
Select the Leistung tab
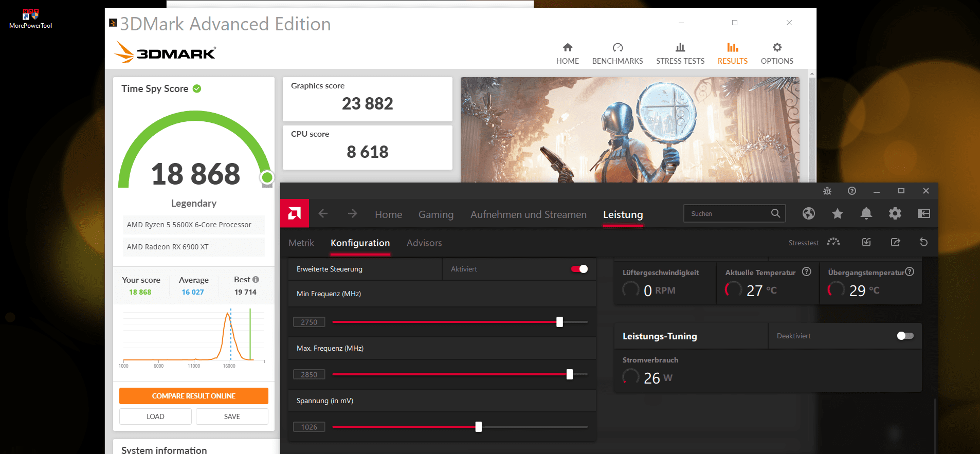pyautogui.click(x=623, y=214)
